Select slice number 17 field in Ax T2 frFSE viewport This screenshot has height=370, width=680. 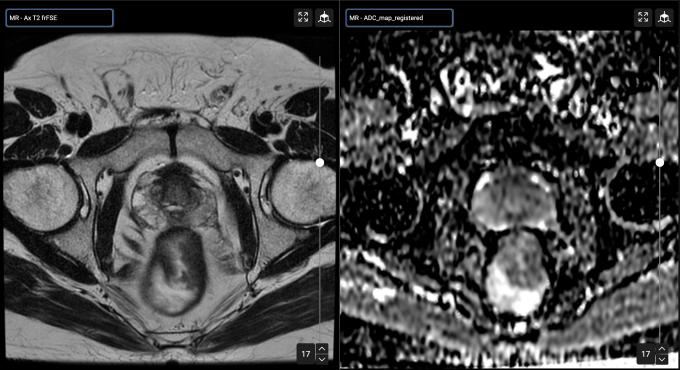coord(306,354)
